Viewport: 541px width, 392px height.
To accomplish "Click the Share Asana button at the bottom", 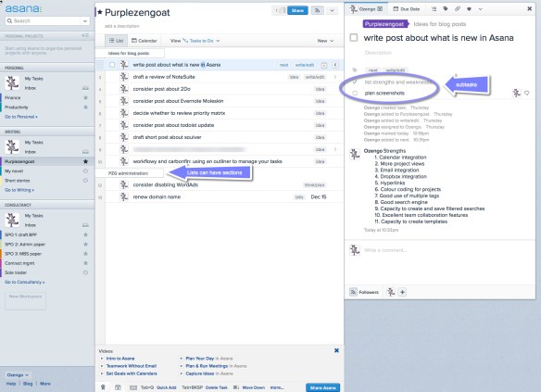I will (322, 387).
